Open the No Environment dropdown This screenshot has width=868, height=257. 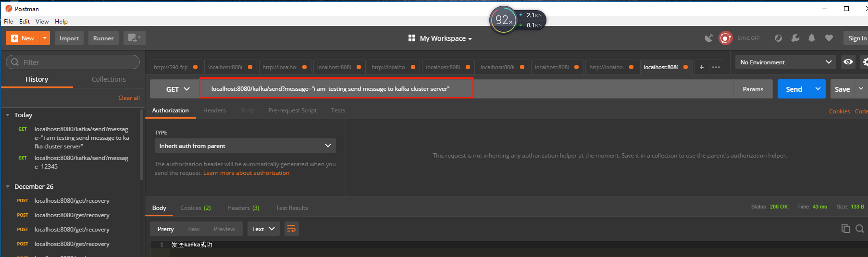785,62
